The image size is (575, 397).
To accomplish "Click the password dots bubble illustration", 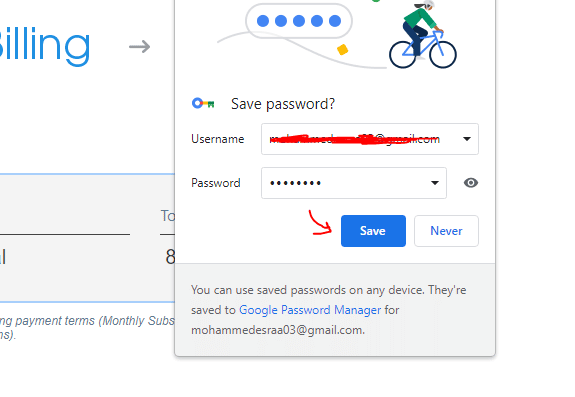I will [x=299, y=21].
